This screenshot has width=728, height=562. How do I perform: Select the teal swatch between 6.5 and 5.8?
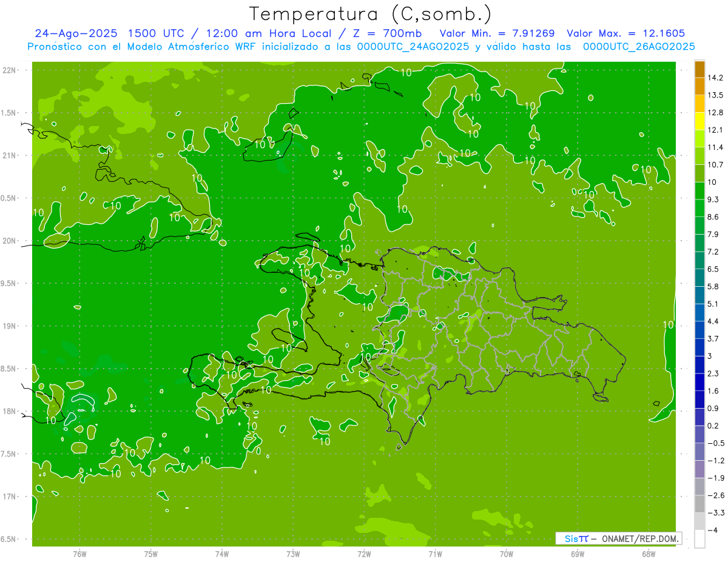[699, 278]
